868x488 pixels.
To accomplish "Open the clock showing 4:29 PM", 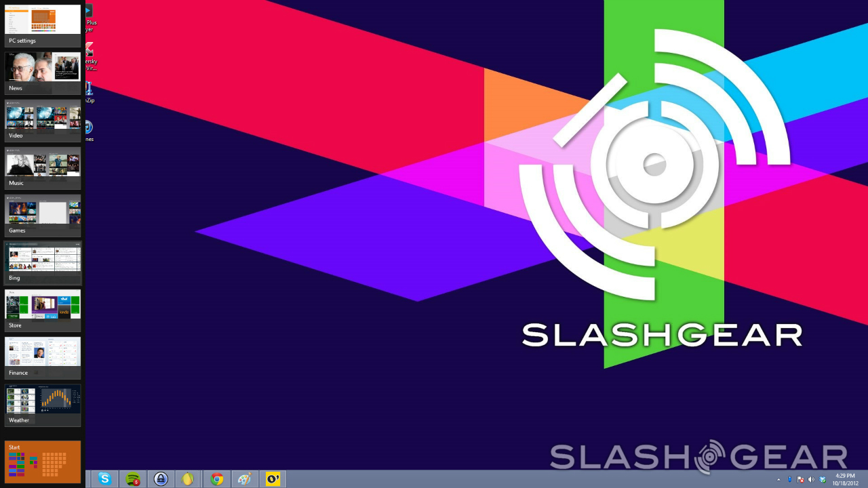I will [845, 479].
